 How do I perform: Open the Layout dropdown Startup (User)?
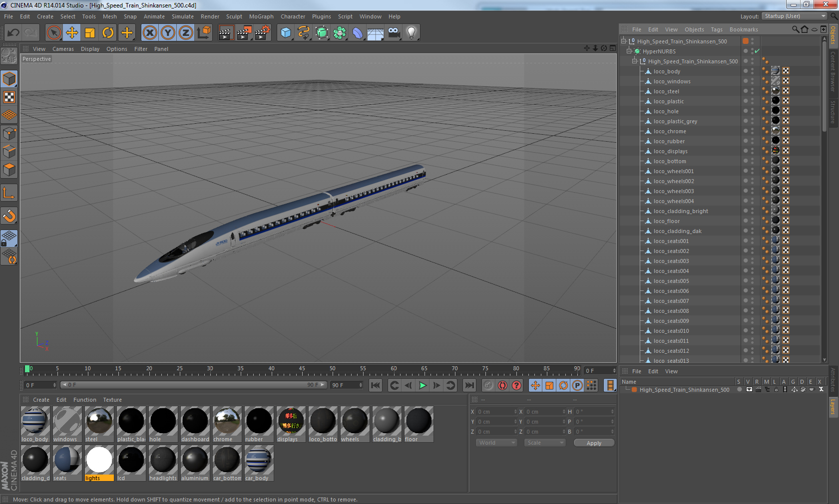[795, 16]
